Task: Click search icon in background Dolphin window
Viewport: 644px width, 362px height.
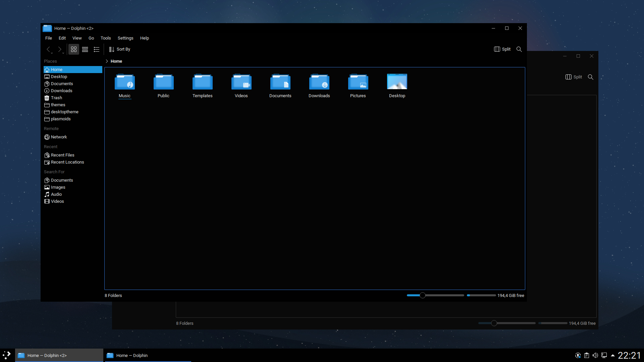Action: tap(591, 77)
